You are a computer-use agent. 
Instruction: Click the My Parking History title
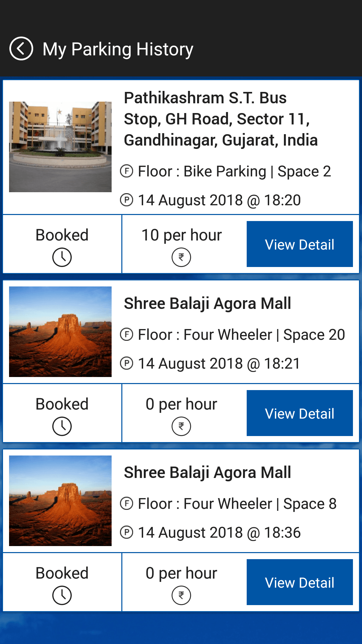point(118,49)
